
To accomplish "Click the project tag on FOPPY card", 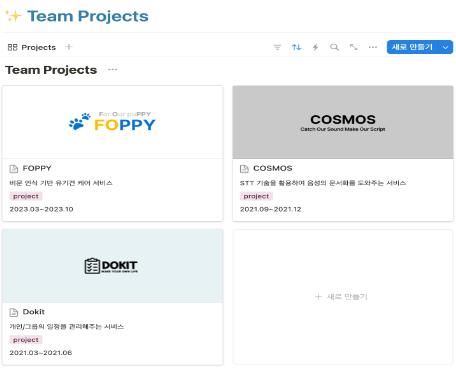I will point(26,196).
